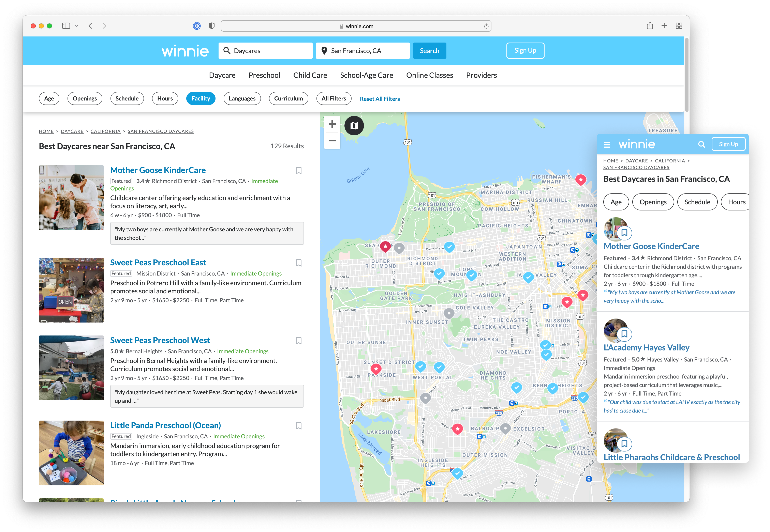Click the page vertical scrollbar
This screenshot has height=532, width=770.
click(x=687, y=75)
